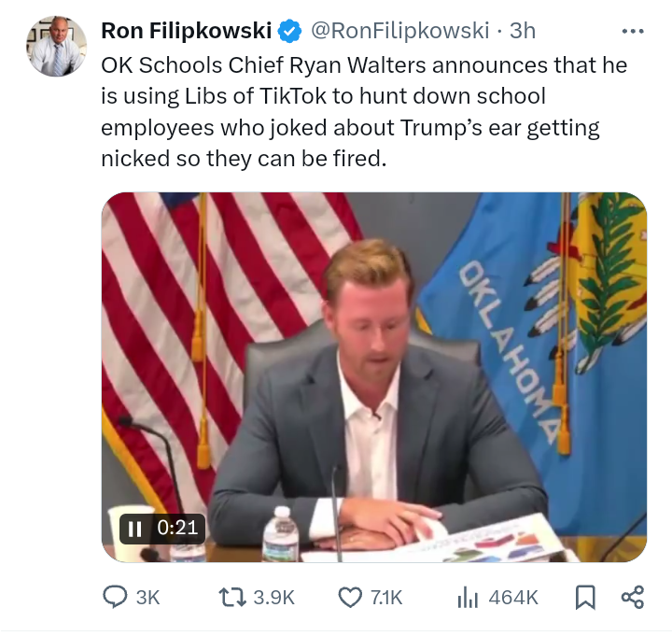Click the tweet text about Ryan Walters
This screenshot has height=636, width=672.
tap(364, 112)
